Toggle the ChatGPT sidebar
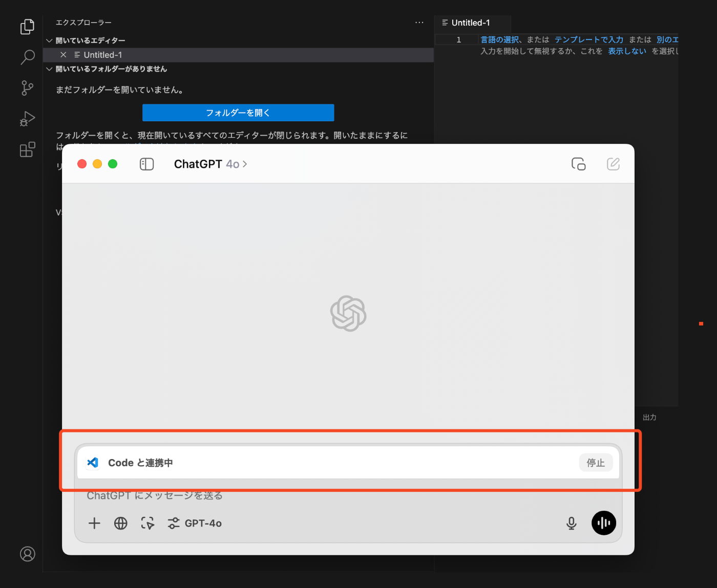This screenshot has width=717, height=588. [x=147, y=164]
